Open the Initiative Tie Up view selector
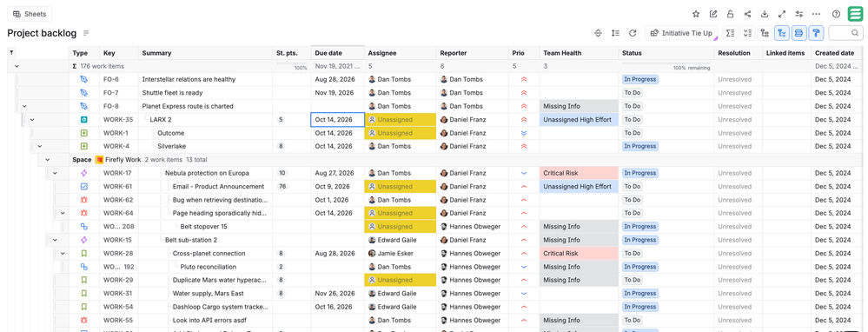This screenshot has width=868, height=332. click(x=681, y=33)
